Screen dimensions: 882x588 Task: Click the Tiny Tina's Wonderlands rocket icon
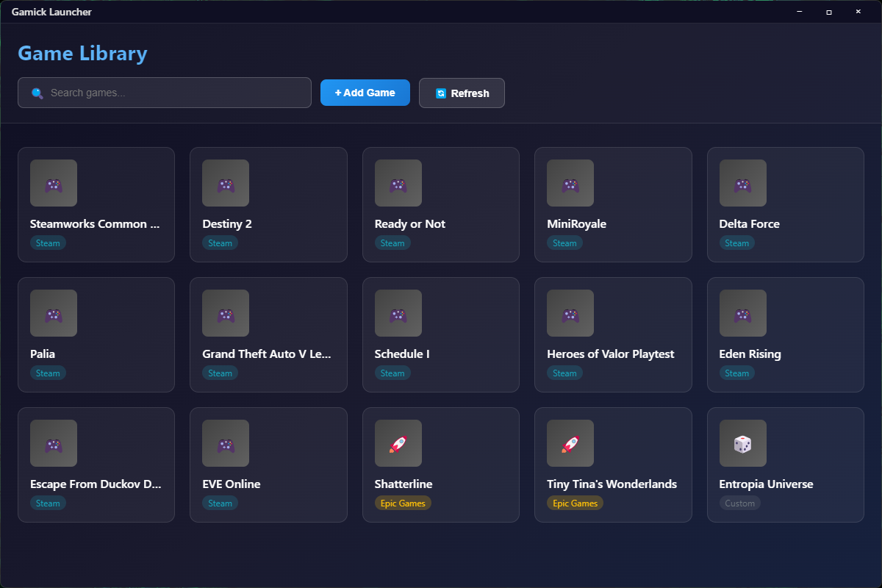570,443
